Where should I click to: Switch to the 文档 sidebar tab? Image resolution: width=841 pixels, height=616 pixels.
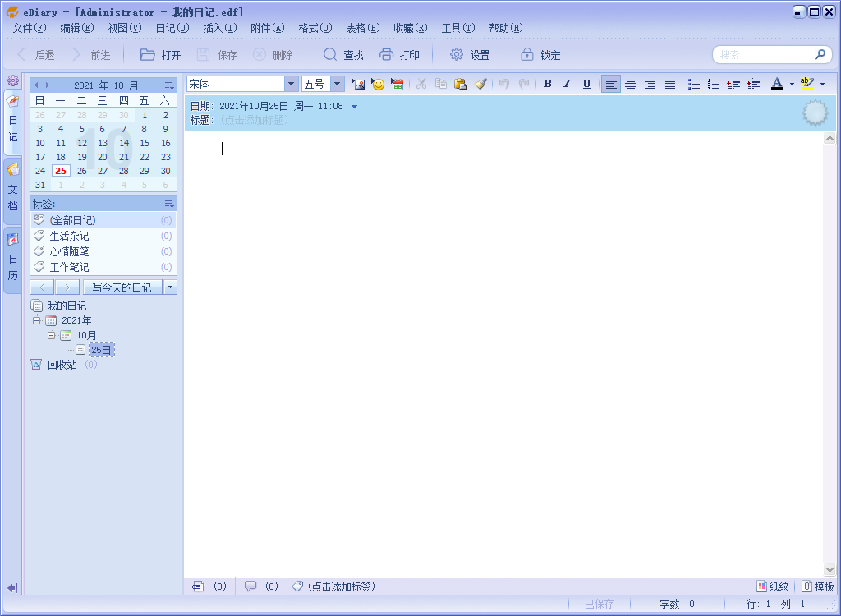pos(12,191)
